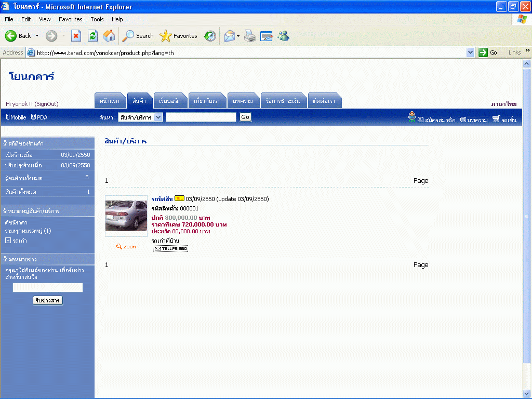This screenshot has width=532, height=399.
Task: Go to the Home page icon
Action: pyautogui.click(x=109, y=36)
